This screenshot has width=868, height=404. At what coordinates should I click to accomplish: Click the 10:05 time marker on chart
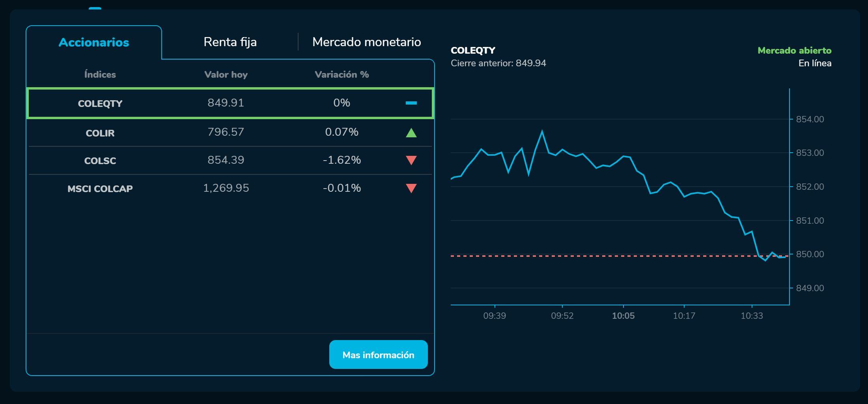click(623, 316)
